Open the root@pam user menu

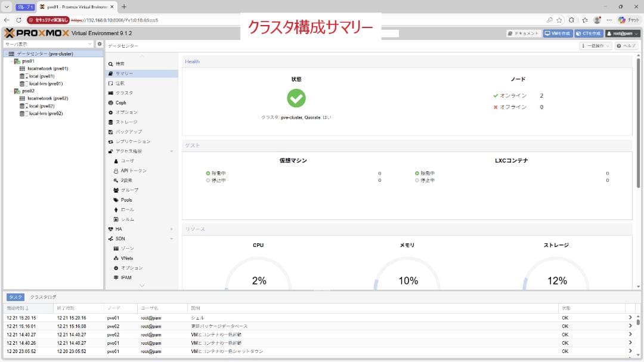tap(623, 33)
